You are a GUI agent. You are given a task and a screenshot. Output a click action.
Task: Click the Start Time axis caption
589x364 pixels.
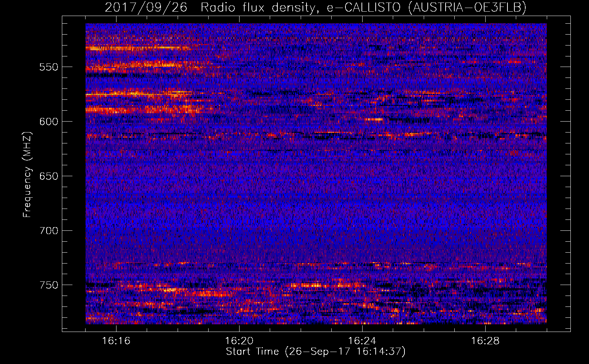[316, 352]
